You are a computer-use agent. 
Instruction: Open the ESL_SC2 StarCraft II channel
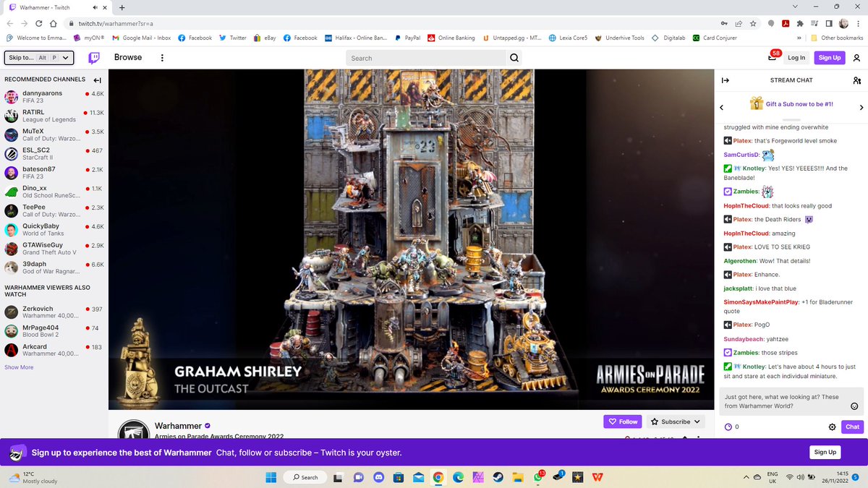tap(54, 153)
